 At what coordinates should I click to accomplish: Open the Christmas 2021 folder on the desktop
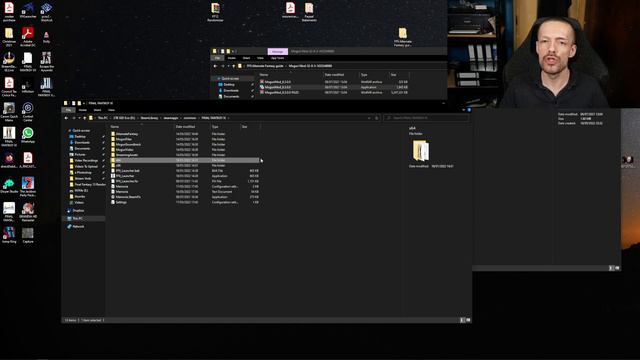tap(9, 37)
